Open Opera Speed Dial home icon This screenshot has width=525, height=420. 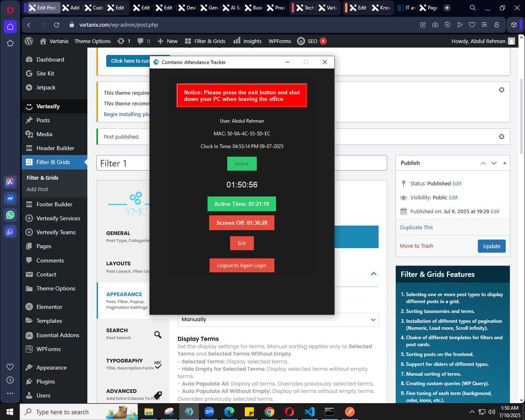coord(10,27)
